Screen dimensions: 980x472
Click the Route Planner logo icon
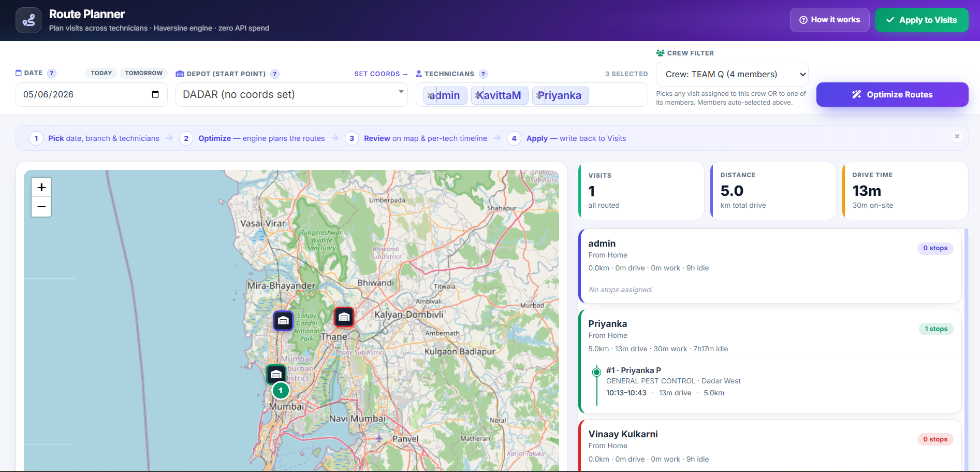click(x=28, y=20)
